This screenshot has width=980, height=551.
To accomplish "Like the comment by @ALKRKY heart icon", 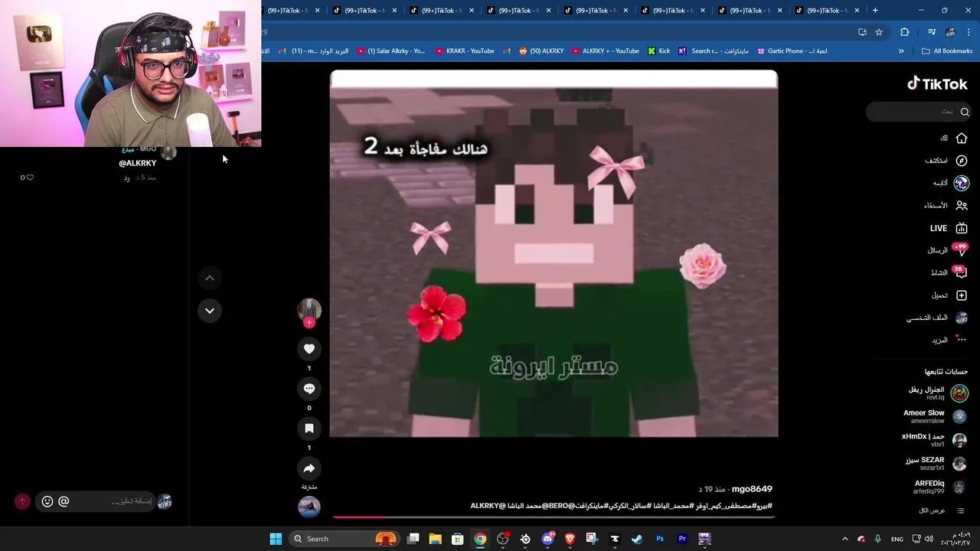I will [x=30, y=178].
